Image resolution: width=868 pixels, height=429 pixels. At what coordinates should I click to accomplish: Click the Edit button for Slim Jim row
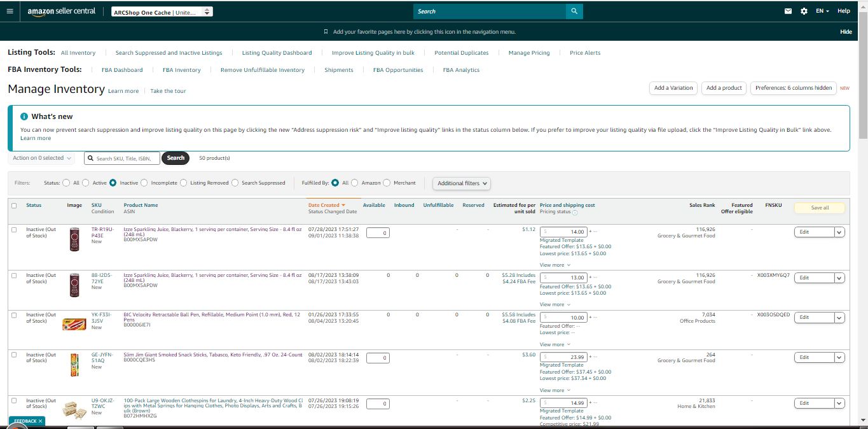pos(814,358)
